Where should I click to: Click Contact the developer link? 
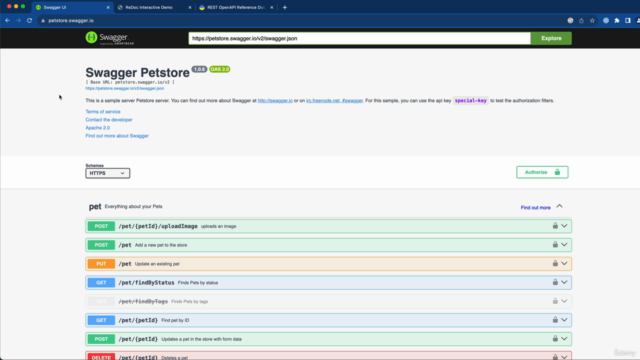click(109, 120)
